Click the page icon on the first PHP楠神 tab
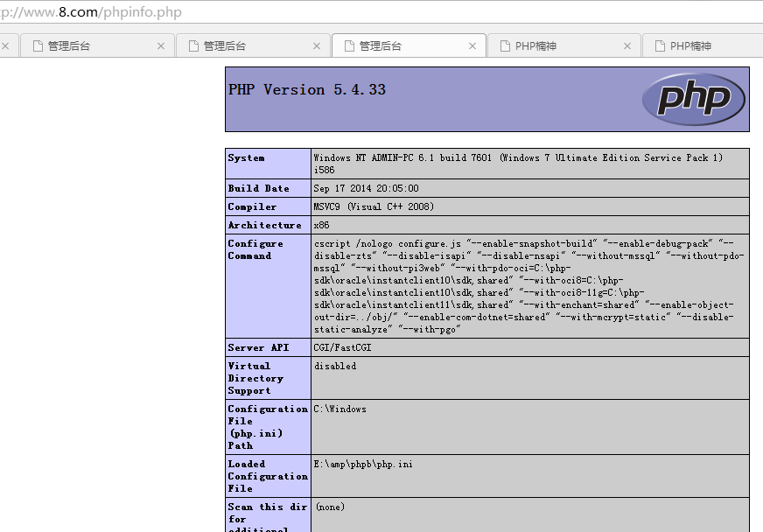The height and width of the screenshot is (532, 763). click(x=506, y=45)
